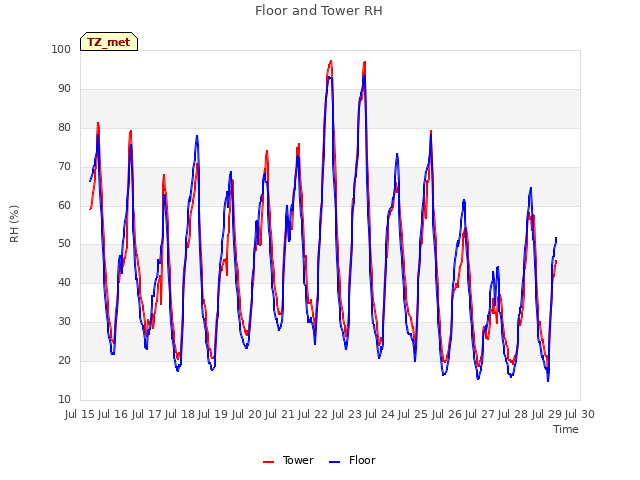This screenshot has height=480, width=640.
Task: Click the Jul 15 x-axis tick label
Action: point(80,414)
